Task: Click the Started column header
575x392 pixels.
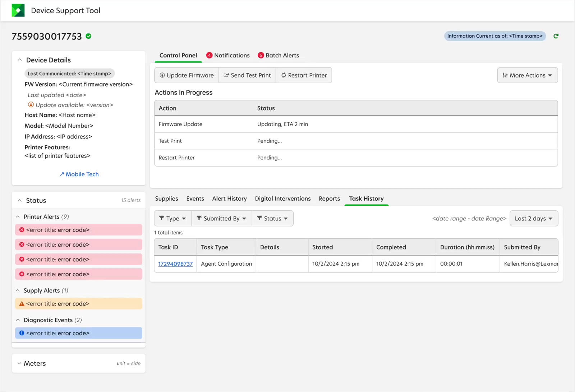Action: (340, 247)
